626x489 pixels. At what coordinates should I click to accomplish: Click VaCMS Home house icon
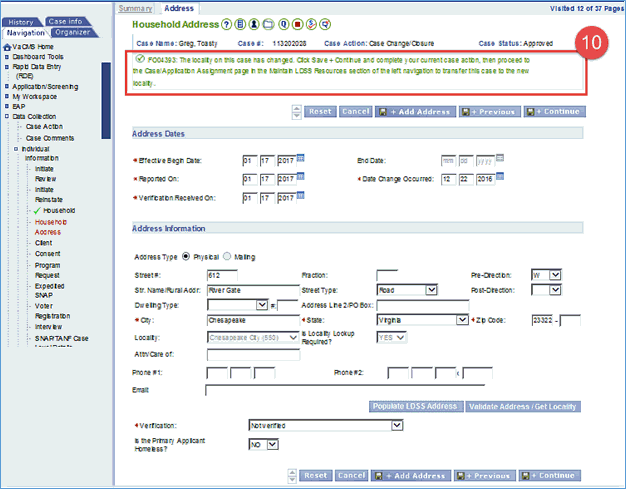(x=7, y=47)
